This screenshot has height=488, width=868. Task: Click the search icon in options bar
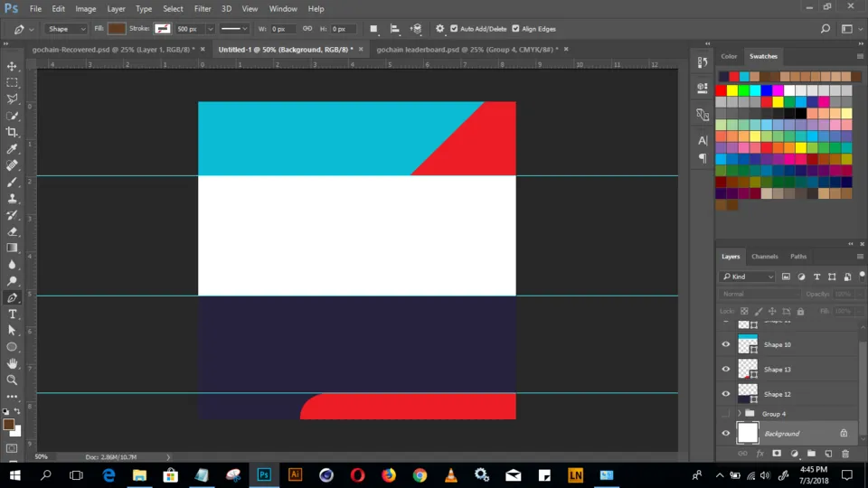pos(826,29)
